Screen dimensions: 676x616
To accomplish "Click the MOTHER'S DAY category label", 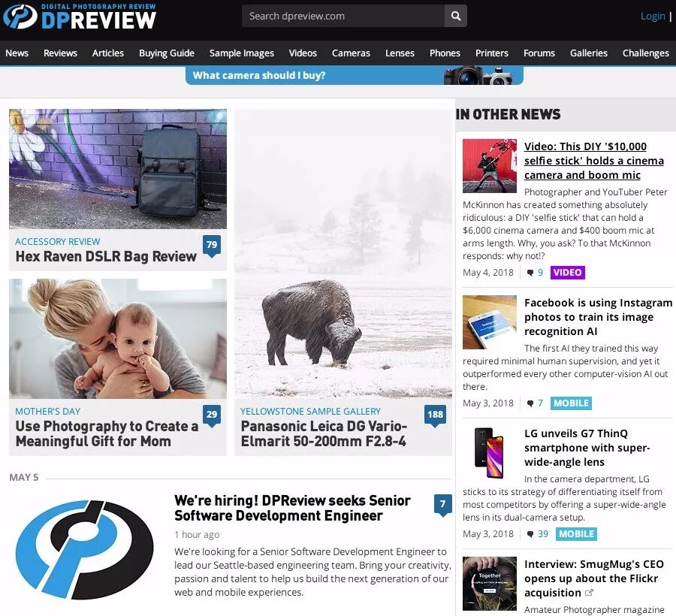I will tap(48, 411).
